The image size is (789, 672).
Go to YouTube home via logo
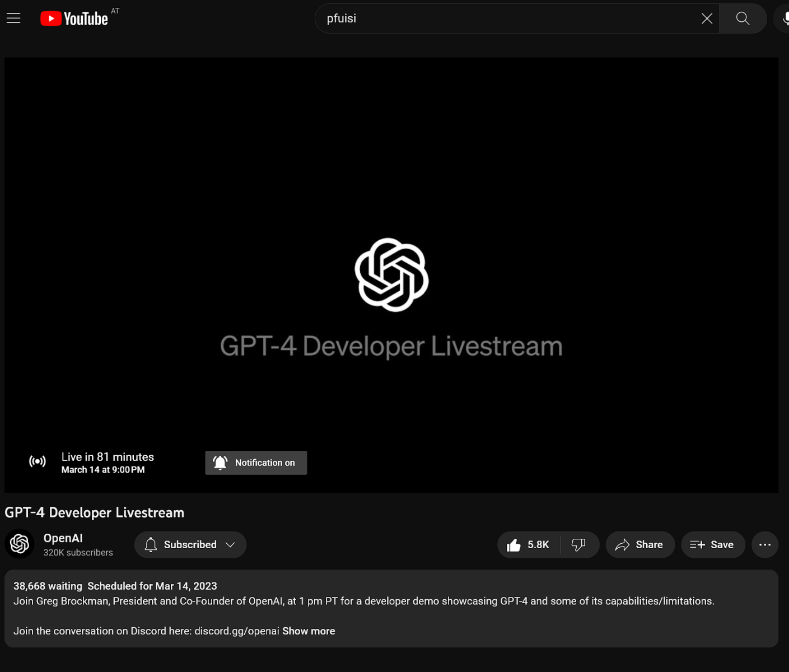point(74,19)
